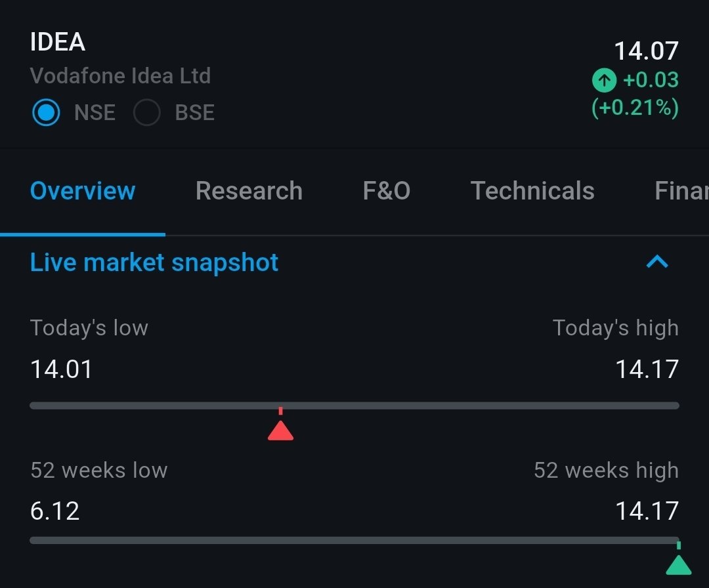This screenshot has height=588, width=709.
Task: Click the Live market snapshot heading
Action: (x=154, y=262)
